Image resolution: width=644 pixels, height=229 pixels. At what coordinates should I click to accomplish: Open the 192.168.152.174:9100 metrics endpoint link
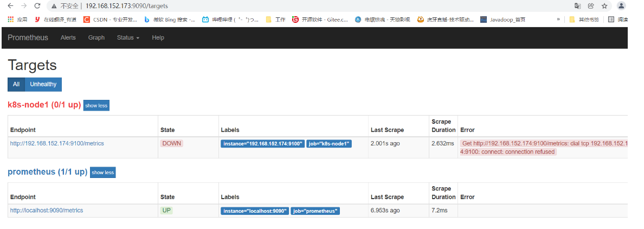tap(57, 144)
